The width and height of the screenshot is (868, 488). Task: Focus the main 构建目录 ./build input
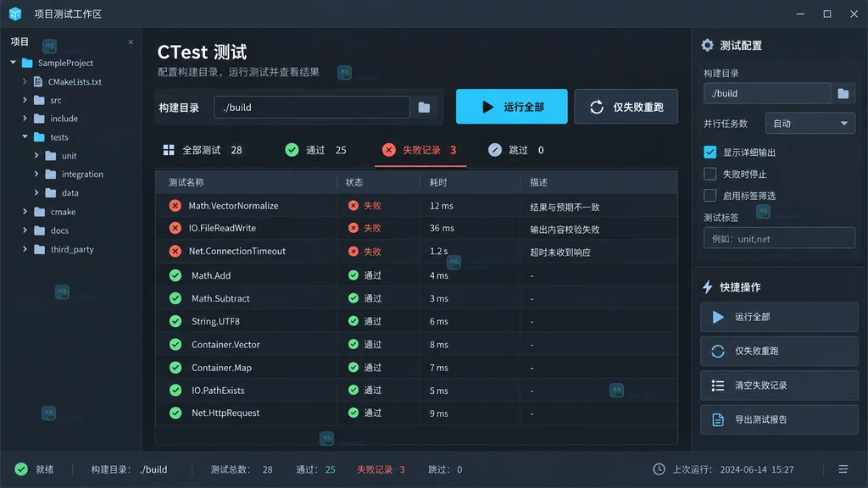tap(312, 108)
